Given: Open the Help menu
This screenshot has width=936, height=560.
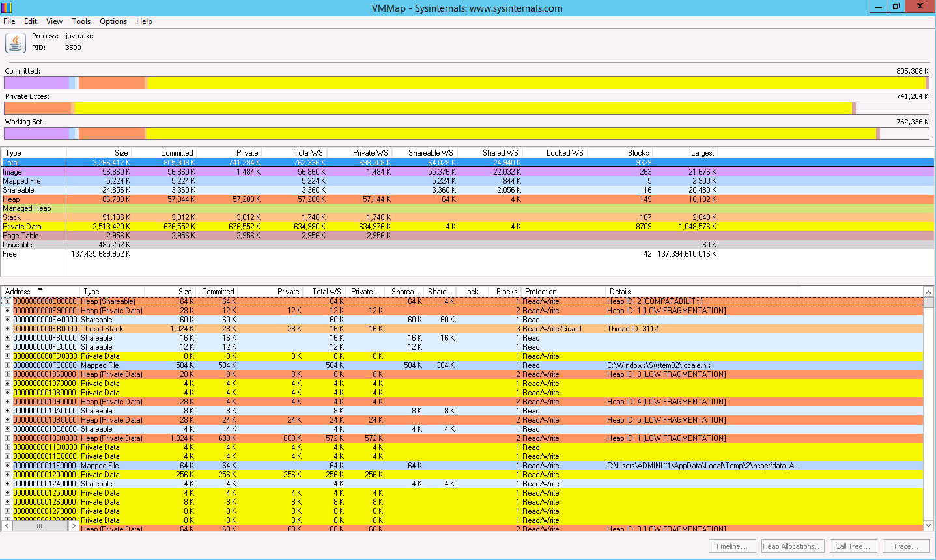Looking at the screenshot, I should pyautogui.click(x=144, y=21).
